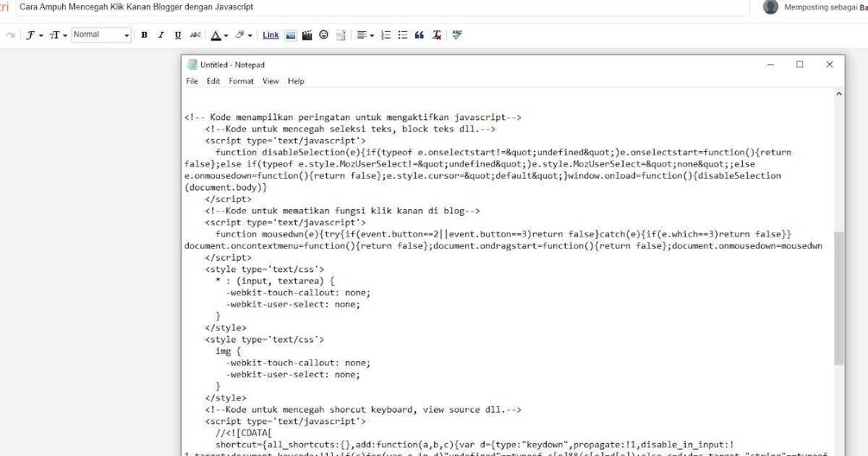Viewport: 868px width, 456px height.
Task: Click the post title input field
Action: click(x=382, y=7)
